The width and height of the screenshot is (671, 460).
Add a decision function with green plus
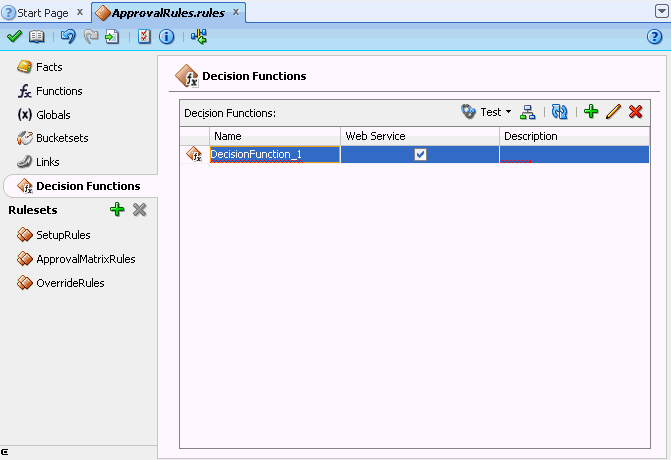pyautogui.click(x=591, y=112)
